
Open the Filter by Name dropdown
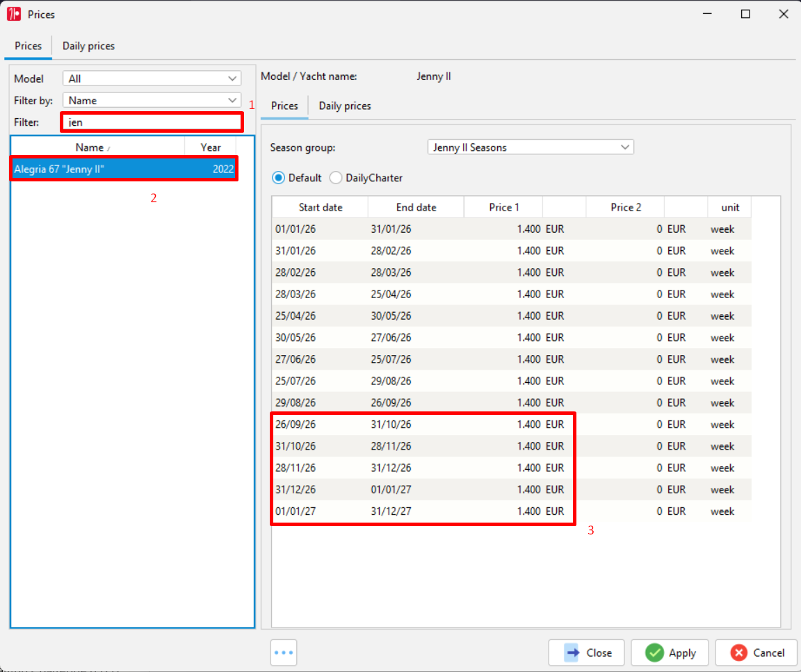152,100
